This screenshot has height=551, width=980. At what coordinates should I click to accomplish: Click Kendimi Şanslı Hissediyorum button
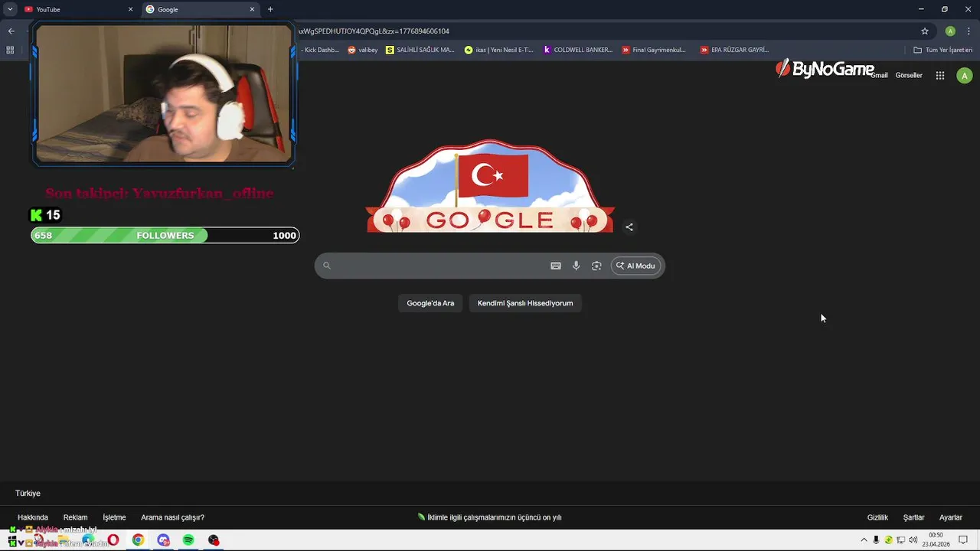tap(525, 303)
